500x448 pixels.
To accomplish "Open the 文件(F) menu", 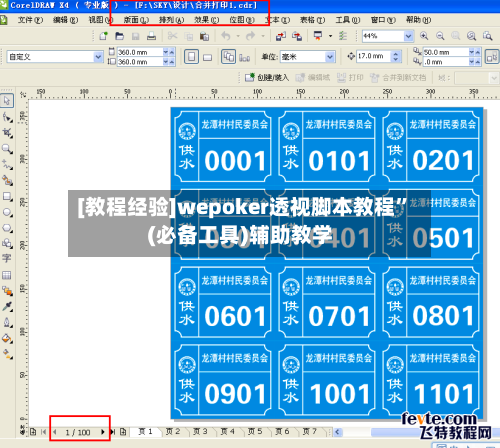I will point(30,20).
